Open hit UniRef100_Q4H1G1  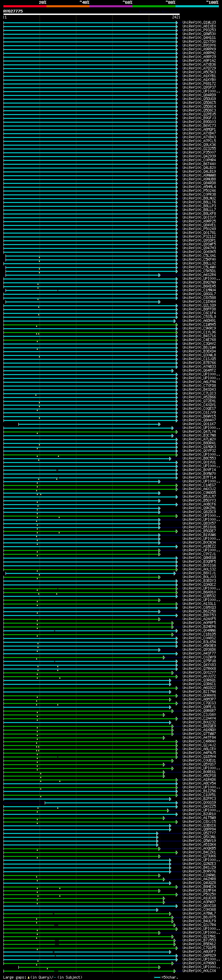tap(199, 38)
